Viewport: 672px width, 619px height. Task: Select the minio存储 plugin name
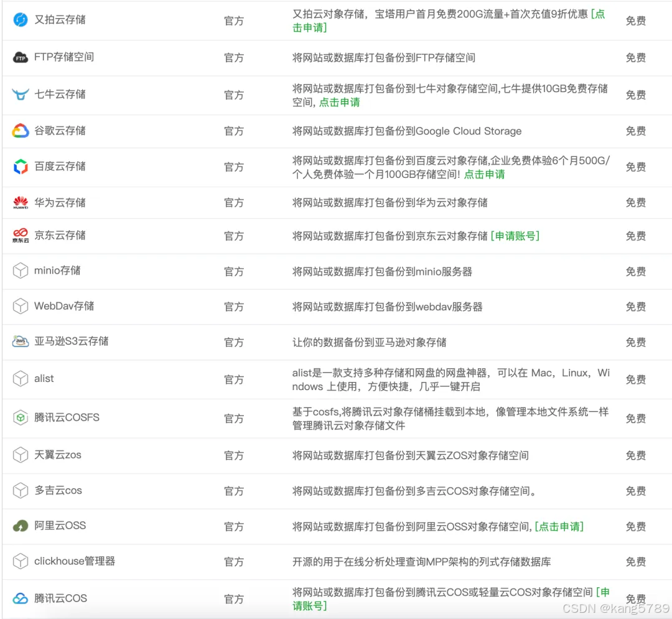57,270
